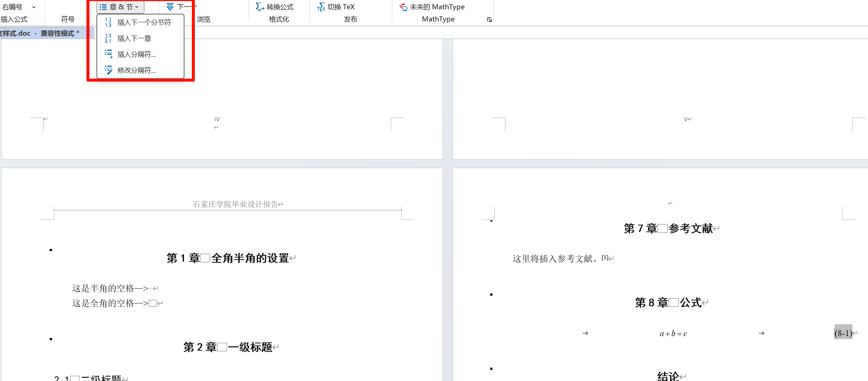Click the 修改分隔符 pencil icon
The height and width of the screenshot is (381, 868).
click(108, 70)
